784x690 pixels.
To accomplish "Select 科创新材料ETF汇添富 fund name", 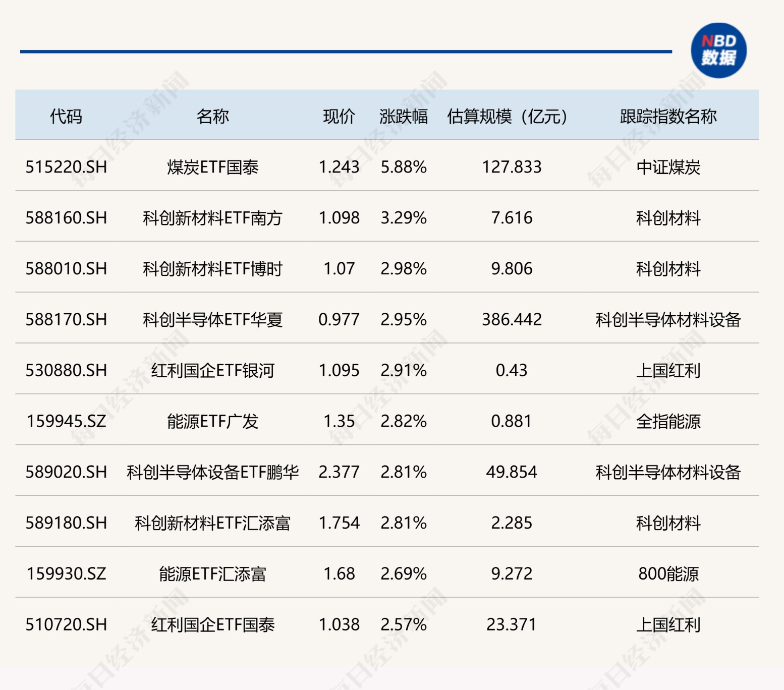I will point(212,523).
